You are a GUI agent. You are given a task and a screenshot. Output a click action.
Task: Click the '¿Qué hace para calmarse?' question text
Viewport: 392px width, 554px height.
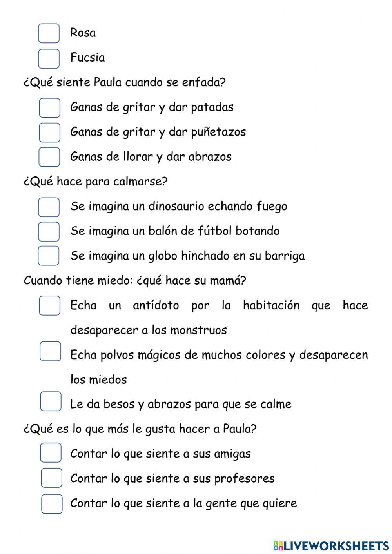click(96, 182)
